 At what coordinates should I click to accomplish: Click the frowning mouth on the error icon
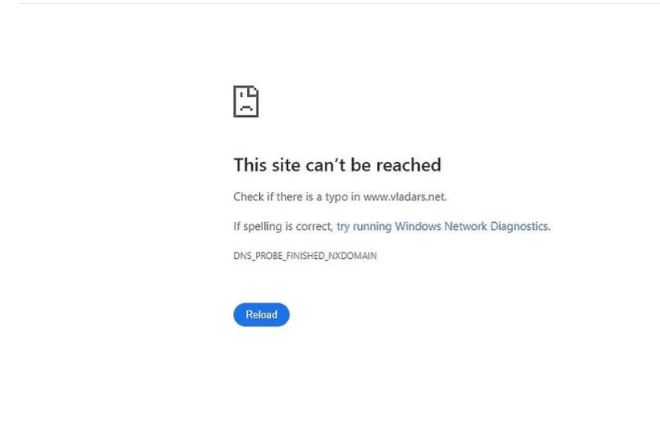246,108
